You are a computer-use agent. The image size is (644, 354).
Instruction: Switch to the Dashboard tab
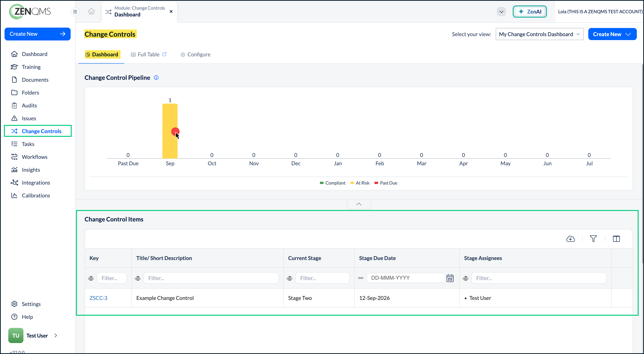[101, 54]
